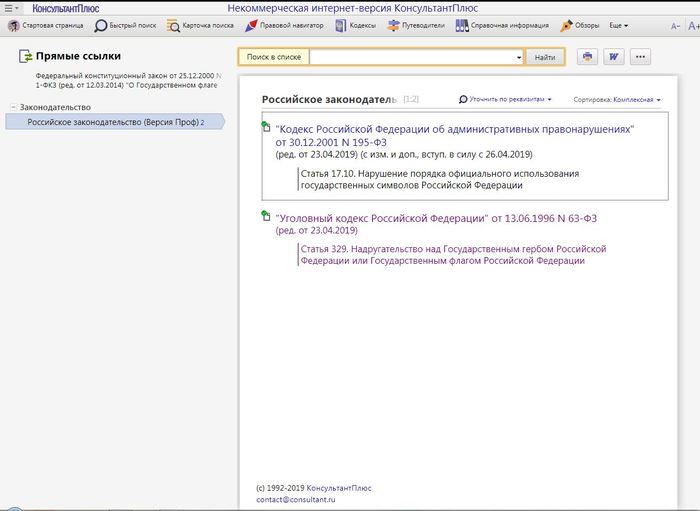Click the Найти search button

click(x=544, y=58)
